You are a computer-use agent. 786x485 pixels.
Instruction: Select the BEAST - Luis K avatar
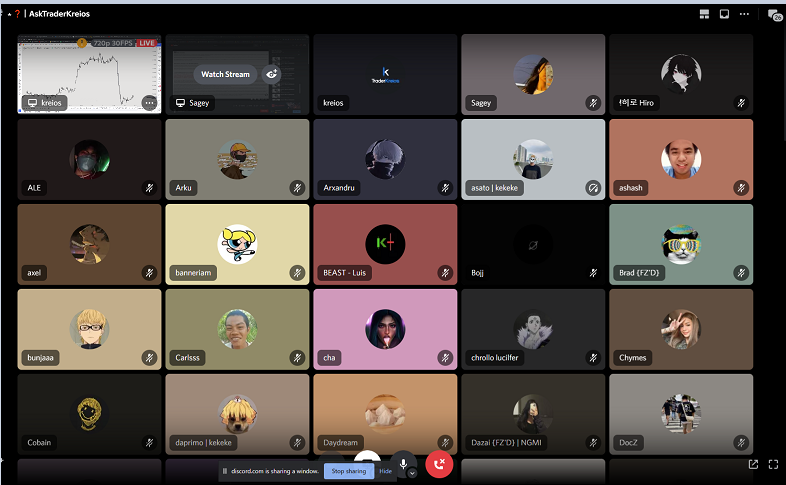click(385, 244)
